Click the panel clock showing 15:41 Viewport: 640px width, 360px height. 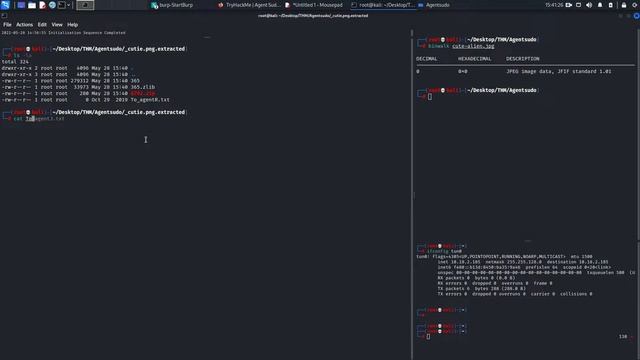[554, 5]
